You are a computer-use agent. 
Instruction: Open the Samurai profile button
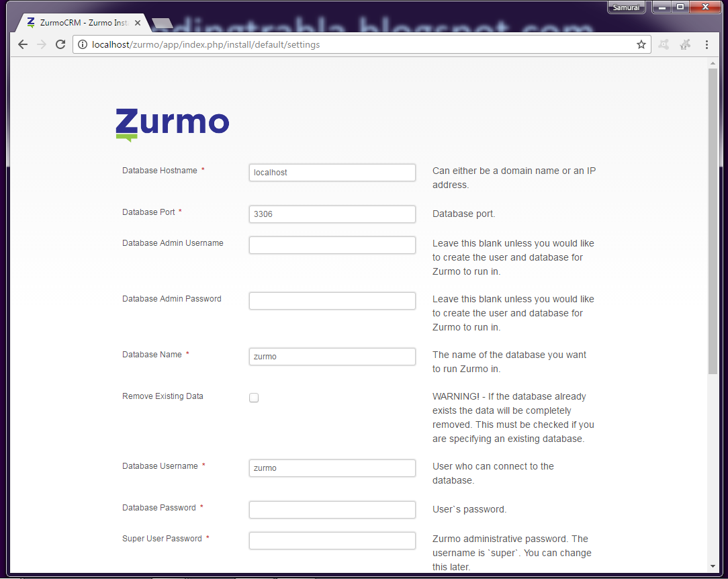tap(627, 7)
